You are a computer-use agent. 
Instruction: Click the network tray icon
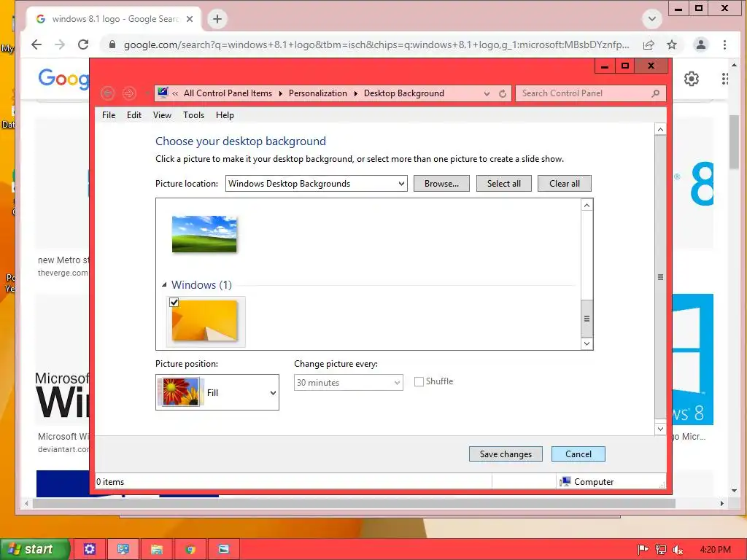(x=660, y=550)
